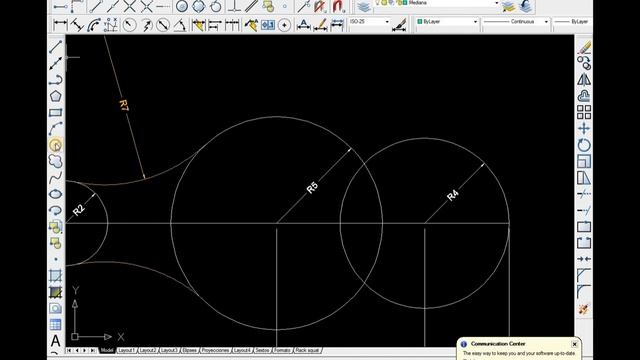This screenshot has width=640, height=360.
Task: Switch to the Formato tab
Action: pos(282,350)
